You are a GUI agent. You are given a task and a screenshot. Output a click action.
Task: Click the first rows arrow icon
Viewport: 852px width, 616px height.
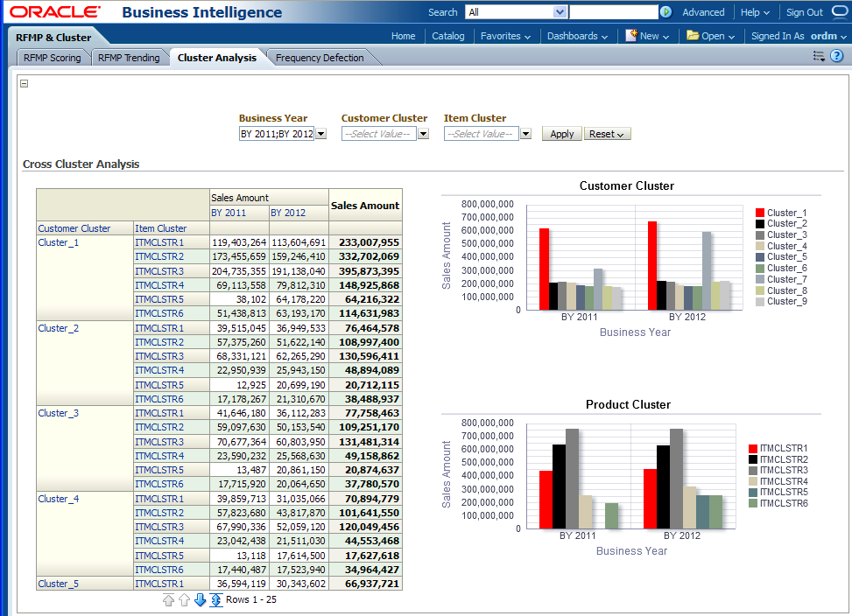[x=168, y=600]
